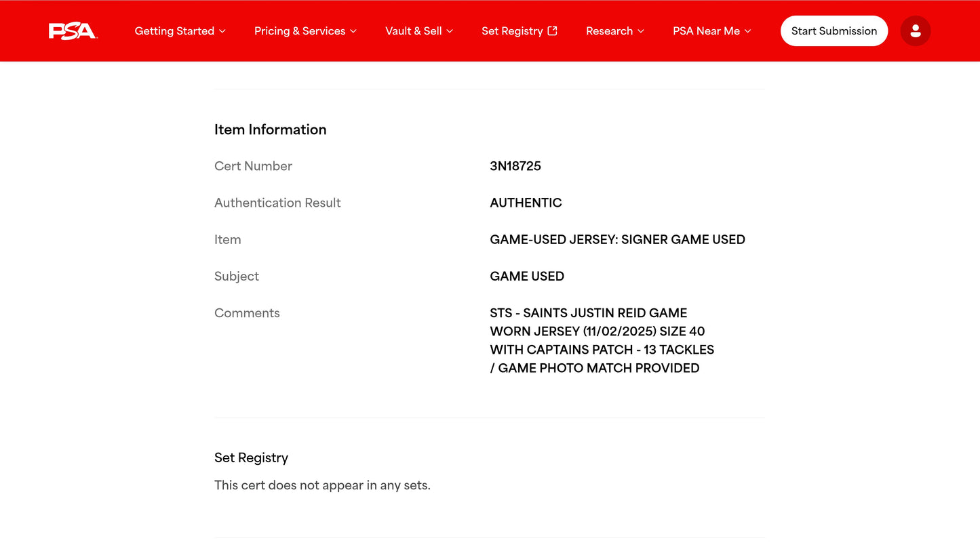Click the Set Registry external link icon

click(553, 30)
